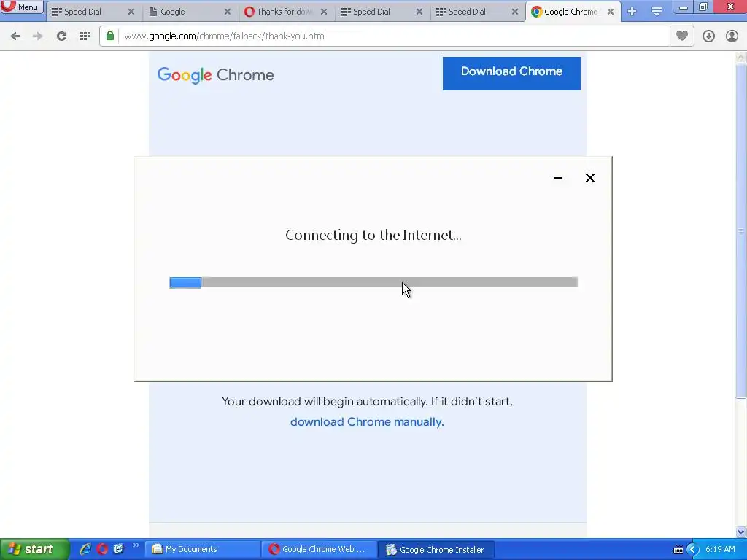Open the Windows start menu
Viewport: 747px width, 560px height.
pos(34,549)
